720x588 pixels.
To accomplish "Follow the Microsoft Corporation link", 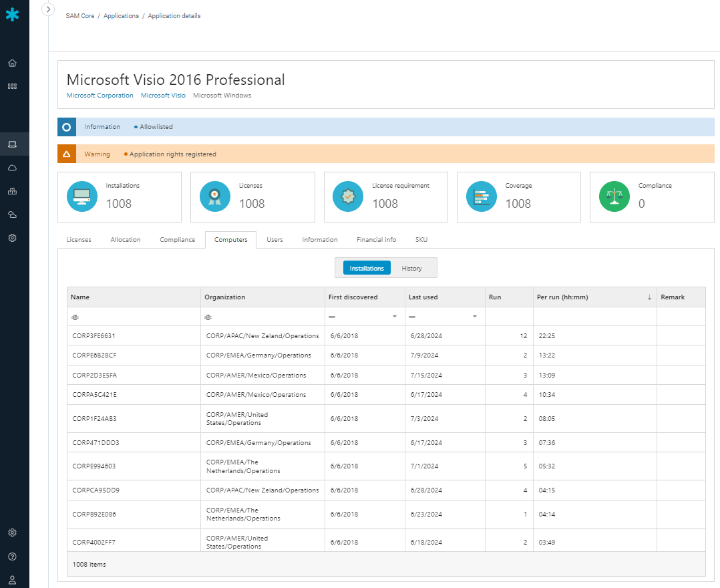I will click(x=100, y=95).
